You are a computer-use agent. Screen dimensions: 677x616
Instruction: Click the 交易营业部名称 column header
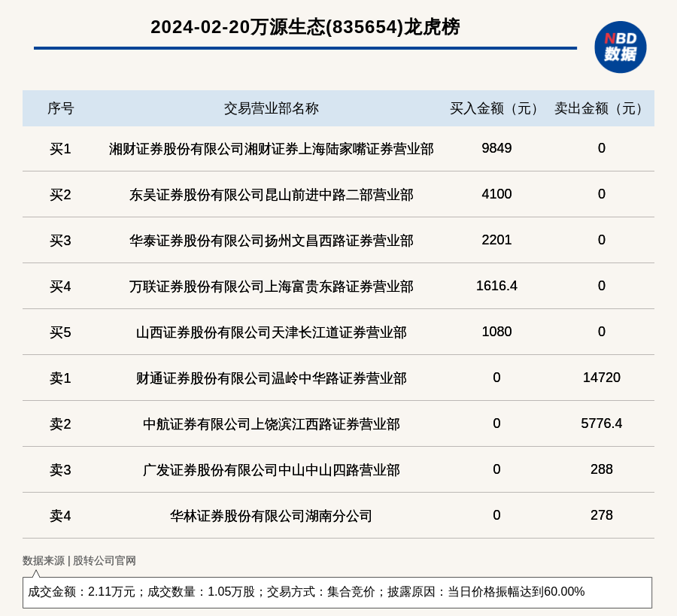[x=271, y=108]
